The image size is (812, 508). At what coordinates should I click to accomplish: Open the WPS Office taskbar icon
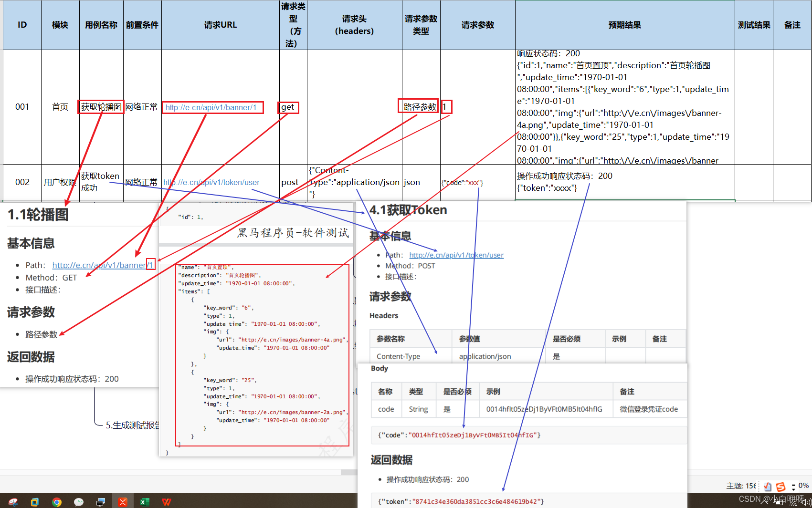coord(167,502)
